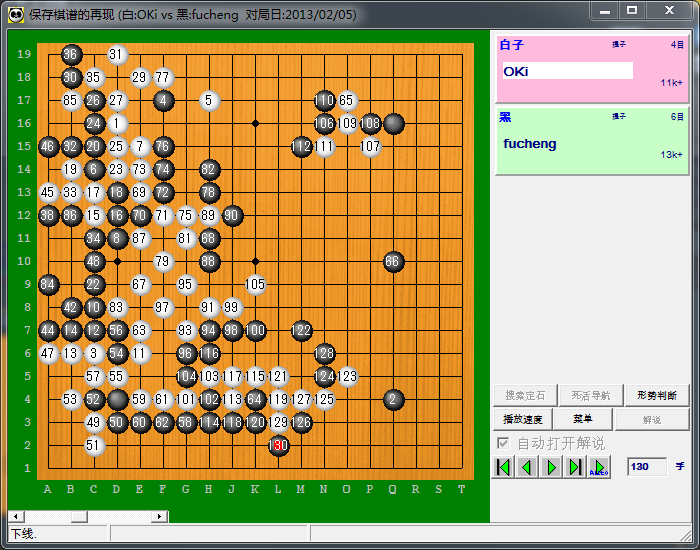
Task: Click the white stone numbered 31
Action: [x=117, y=54]
